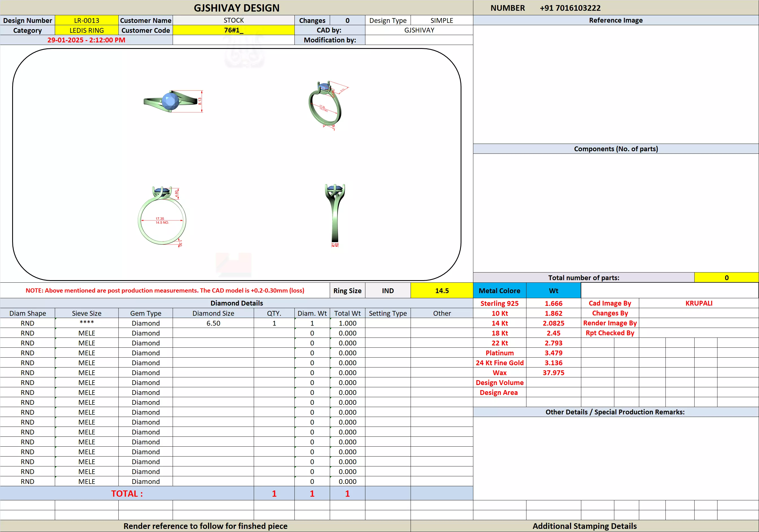
Task: Select the LEDIS RING category cell
Action: pyautogui.click(x=87, y=31)
